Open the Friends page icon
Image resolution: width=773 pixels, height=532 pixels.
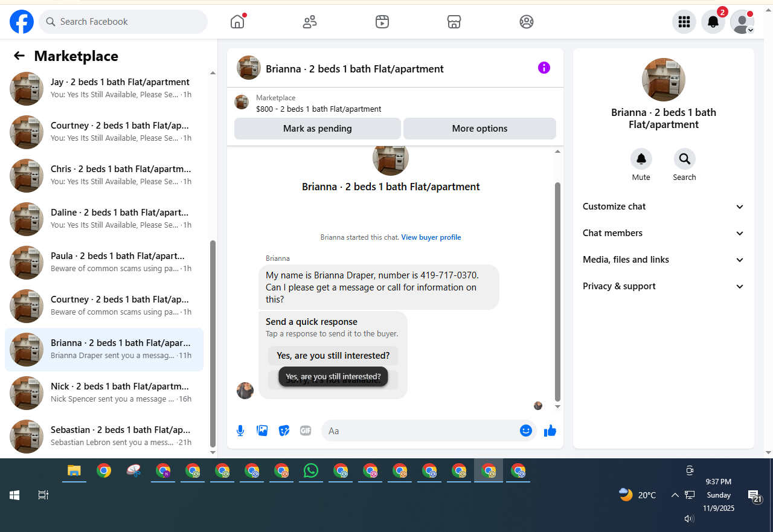(x=310, y=22)
